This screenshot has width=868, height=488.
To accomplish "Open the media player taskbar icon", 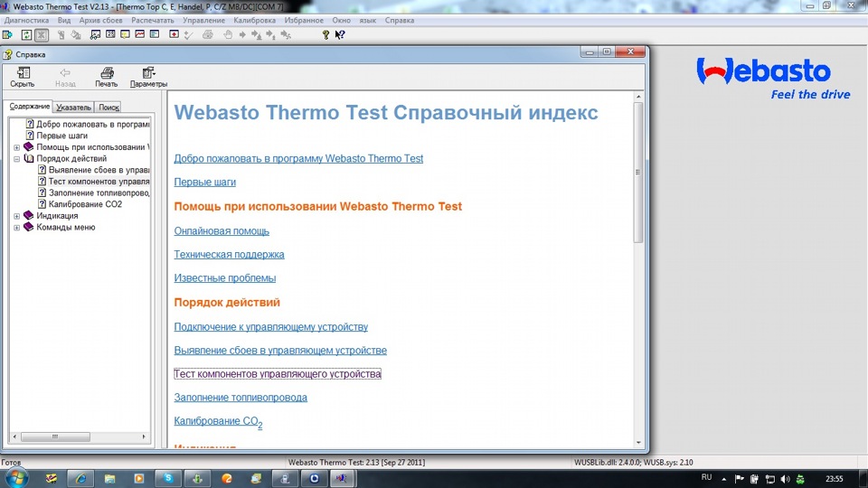I will click(139, 479).
